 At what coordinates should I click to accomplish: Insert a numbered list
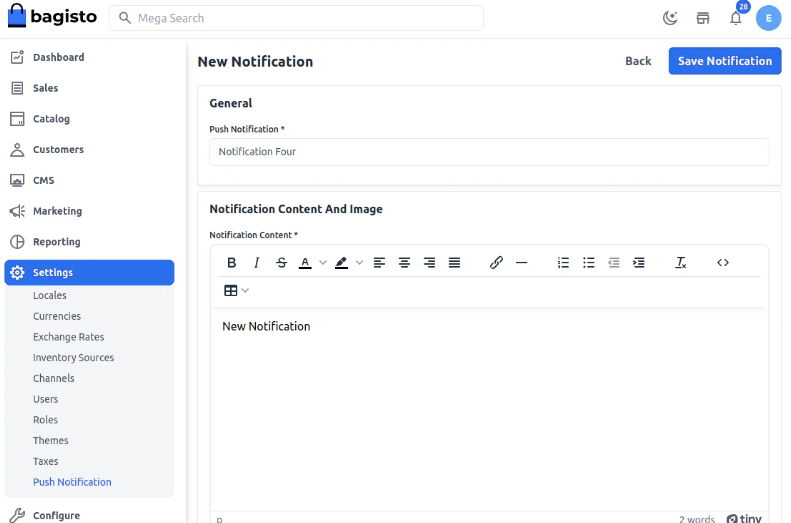(564, 263)
